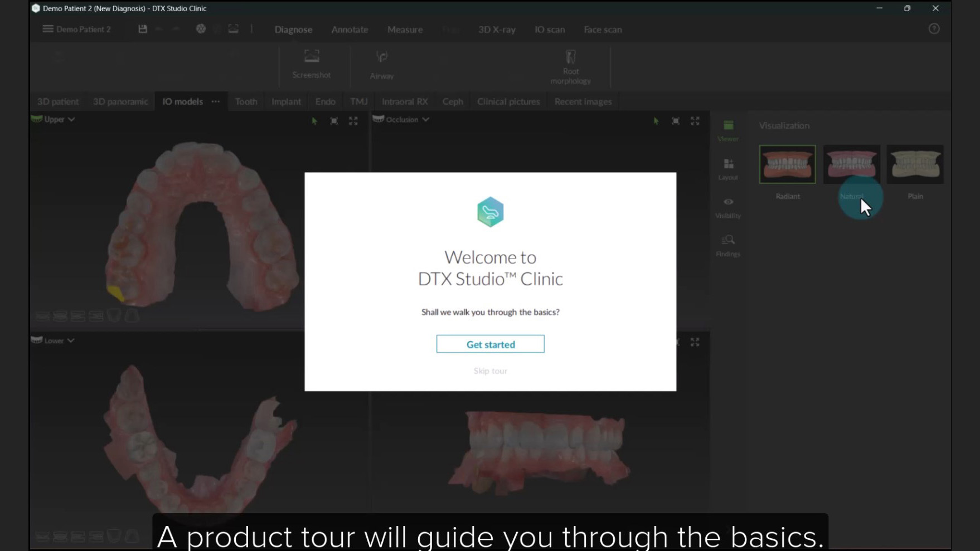Switch to the Recent images tab
This screenshot has height=551, width=980.
point(583,101)
